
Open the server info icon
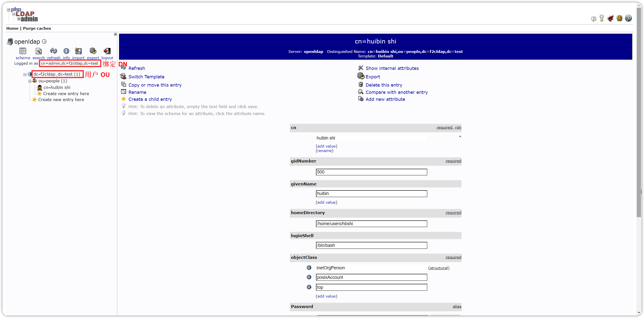[66, 51]
